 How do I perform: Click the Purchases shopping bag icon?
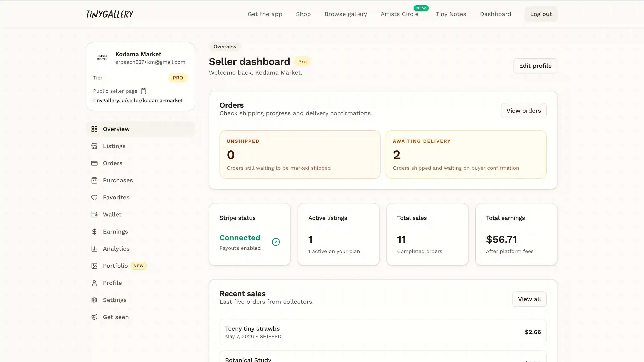(94, 180)
